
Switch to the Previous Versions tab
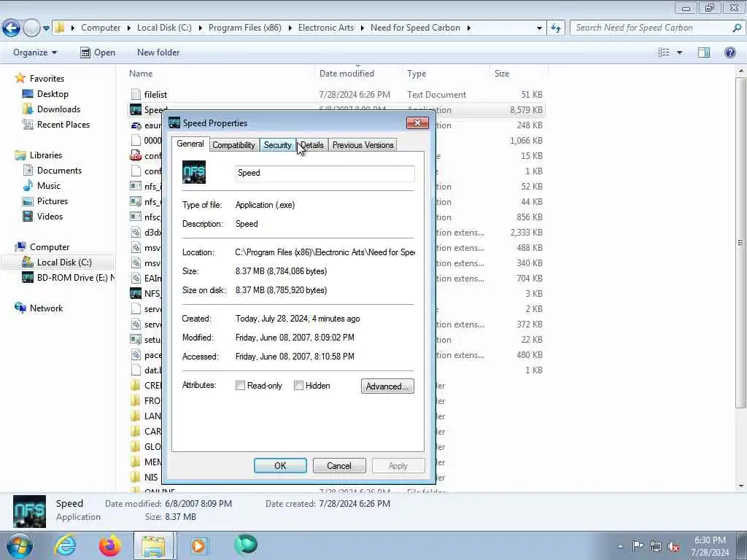[x=363, y=145]
